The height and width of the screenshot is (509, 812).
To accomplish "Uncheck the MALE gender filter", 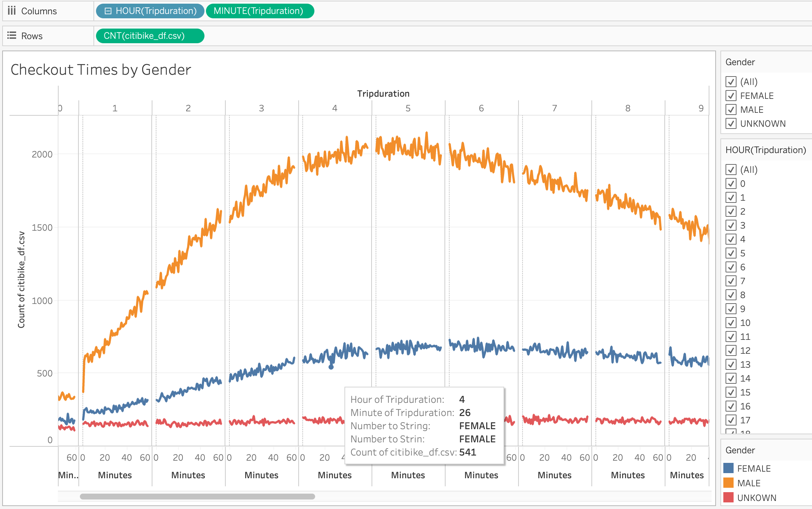I will 731,109.
